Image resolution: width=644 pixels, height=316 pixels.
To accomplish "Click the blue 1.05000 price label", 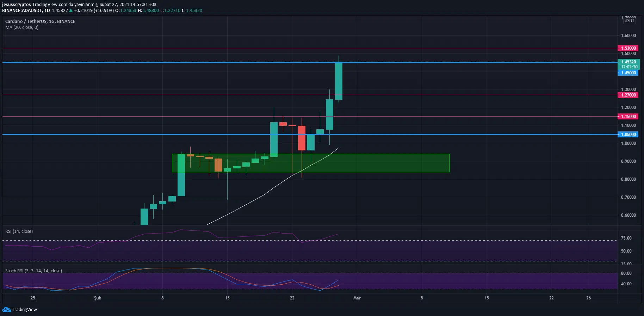I will 628,134.
